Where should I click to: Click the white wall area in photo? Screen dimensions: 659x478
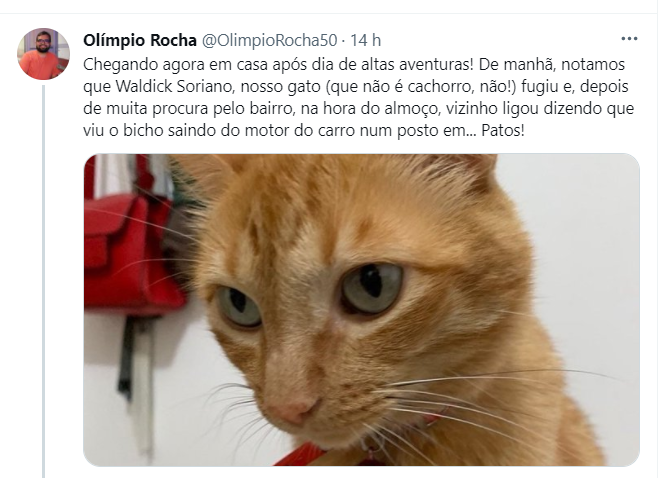[x=588, y=252]
